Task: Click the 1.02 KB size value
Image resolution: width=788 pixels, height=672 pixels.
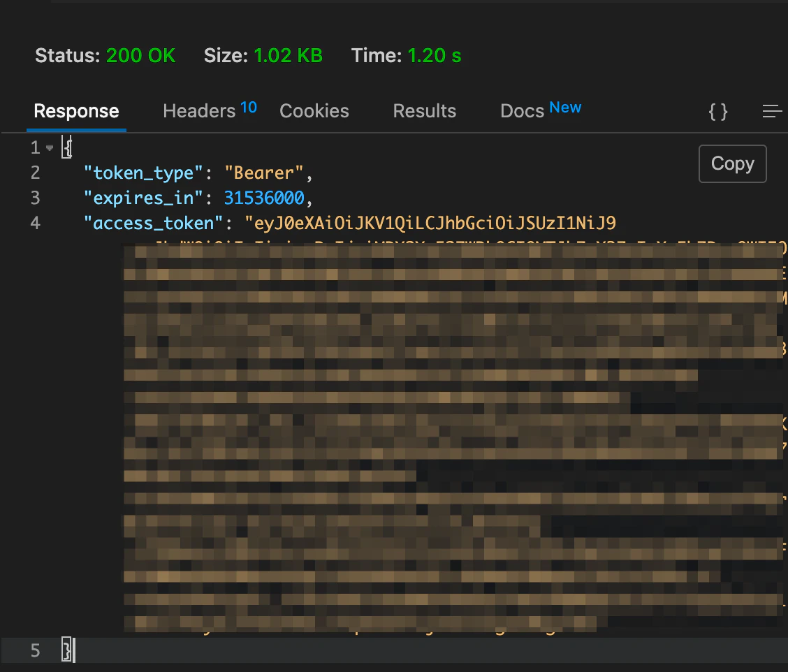Action: 288,55
